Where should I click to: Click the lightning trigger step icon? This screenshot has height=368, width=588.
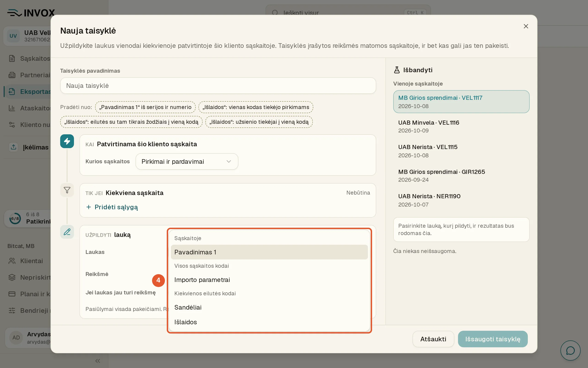point(67,141)
